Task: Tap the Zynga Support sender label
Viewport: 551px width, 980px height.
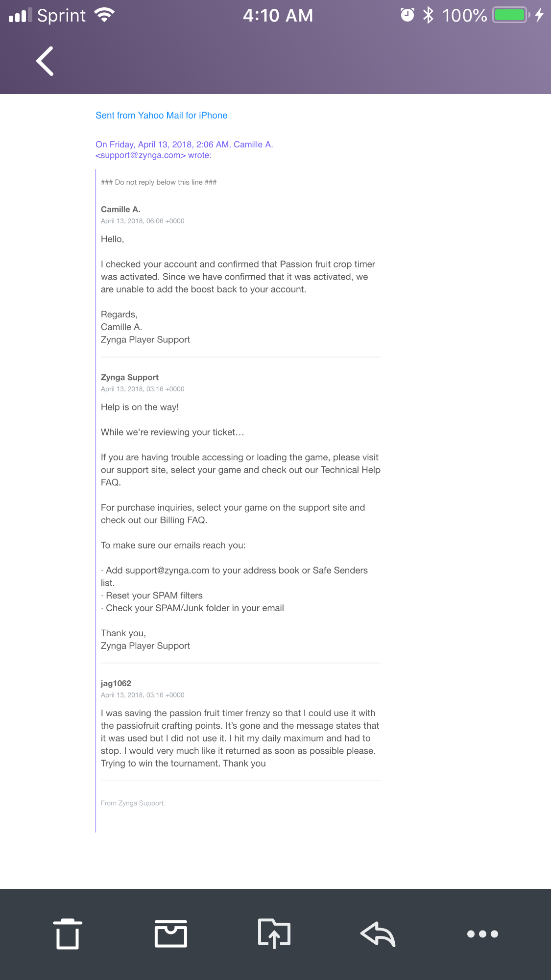Action: click(x=129, y=377)
